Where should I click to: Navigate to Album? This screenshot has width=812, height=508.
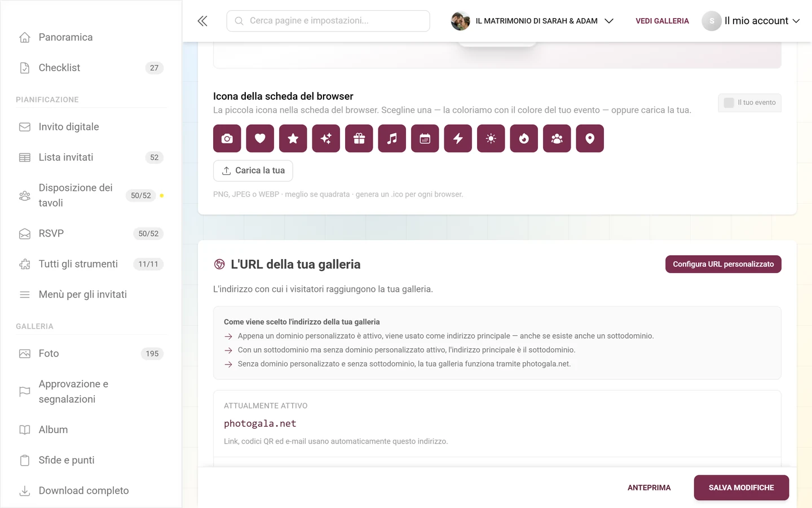pyautogui.click(x=90, y=430)
